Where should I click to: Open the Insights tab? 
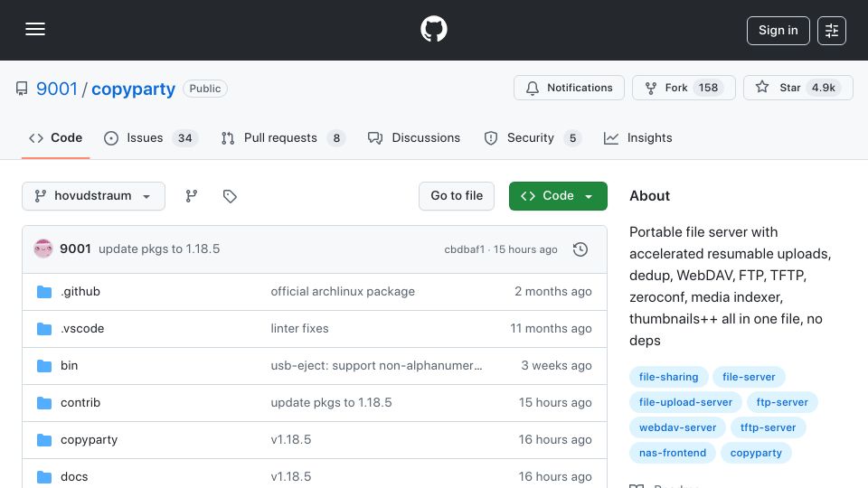(x=637, y=137)
